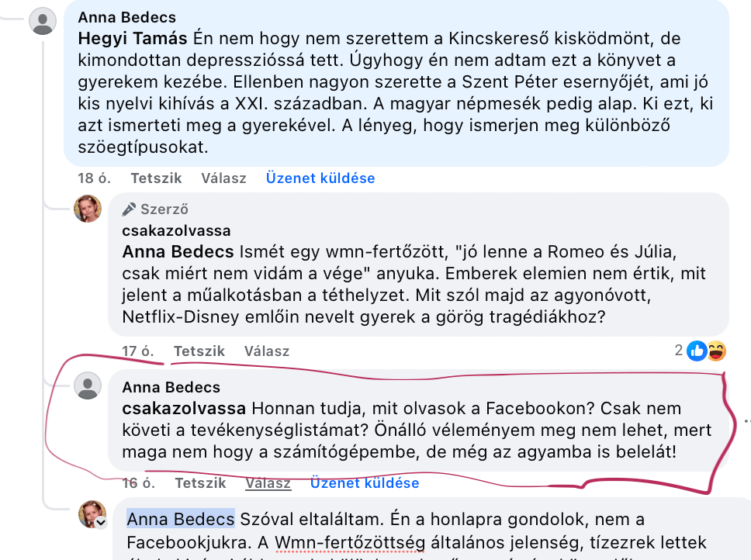
Task: Open csakazolvassa's profile picture on the author comment
Action: 88,209
